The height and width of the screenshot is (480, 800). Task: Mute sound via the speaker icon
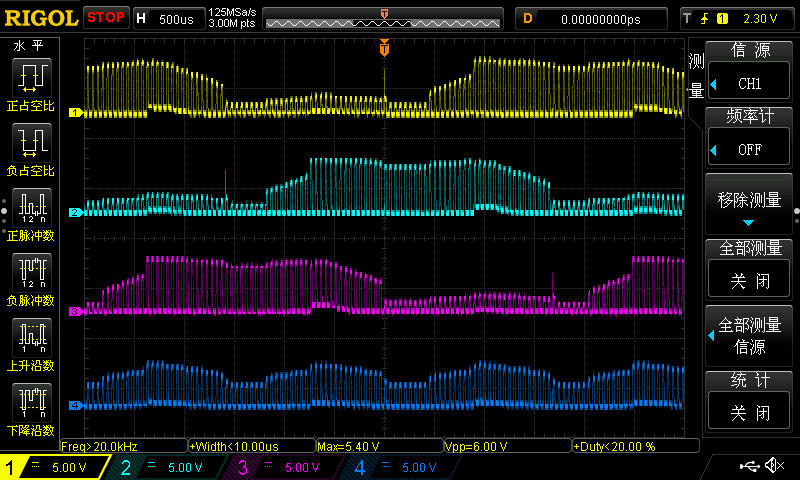774,466
